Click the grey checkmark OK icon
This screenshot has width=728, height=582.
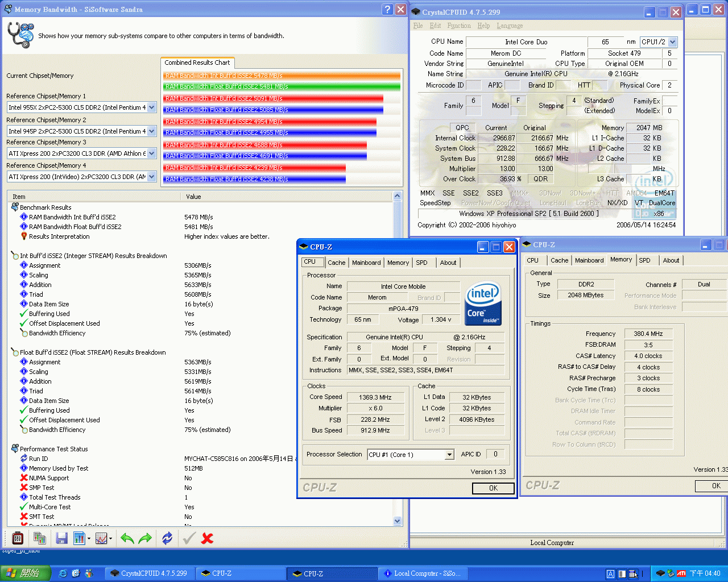point(189,538)
